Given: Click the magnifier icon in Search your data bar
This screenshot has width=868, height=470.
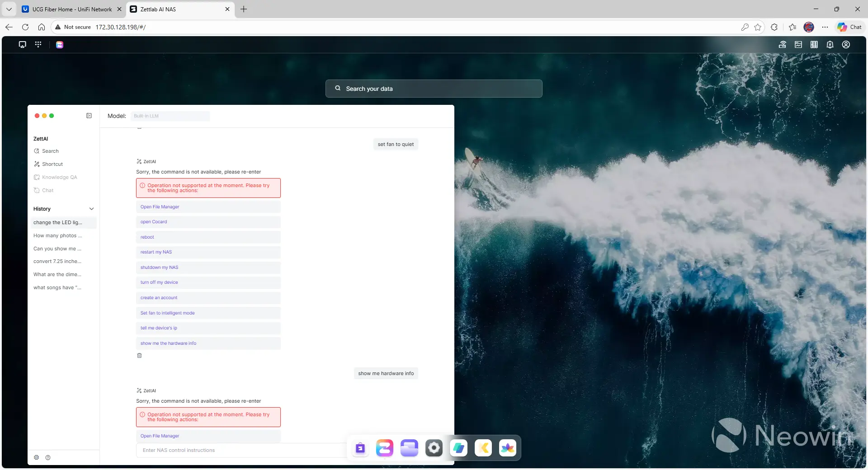Looking at the screenshot, I should coord(338,89).
